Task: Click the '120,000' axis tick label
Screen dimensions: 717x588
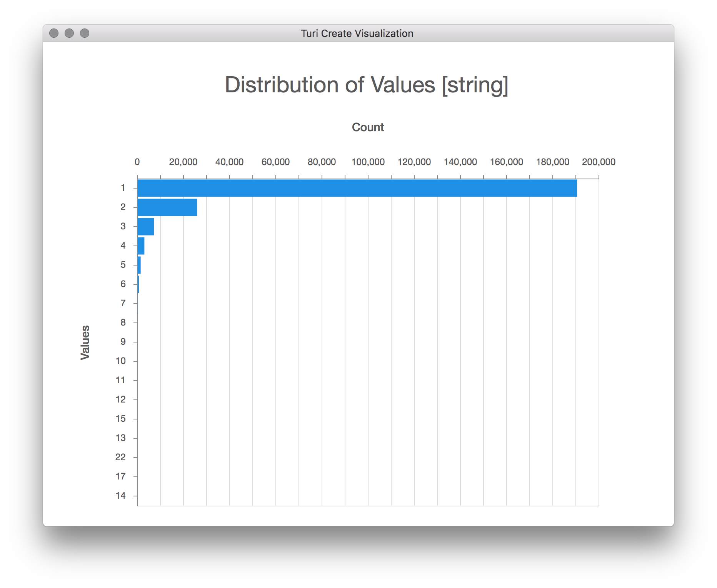Action: click(414, 162)
